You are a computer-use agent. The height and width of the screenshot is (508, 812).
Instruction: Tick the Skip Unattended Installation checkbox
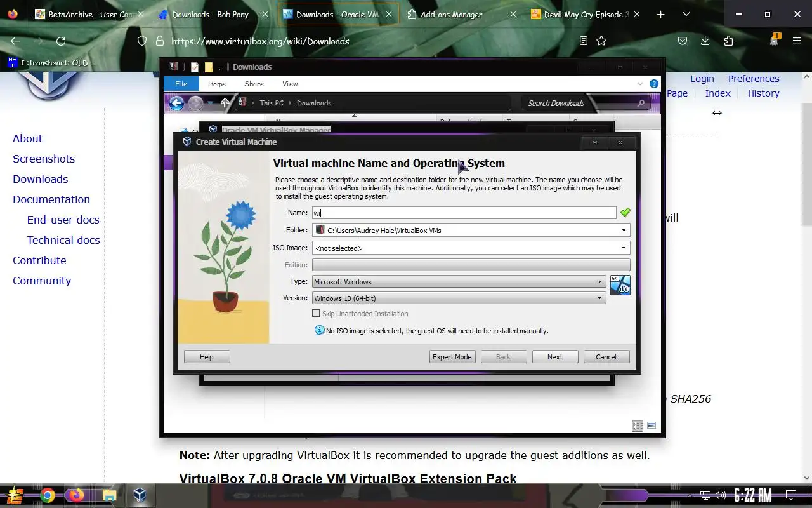tap(316, 314)
